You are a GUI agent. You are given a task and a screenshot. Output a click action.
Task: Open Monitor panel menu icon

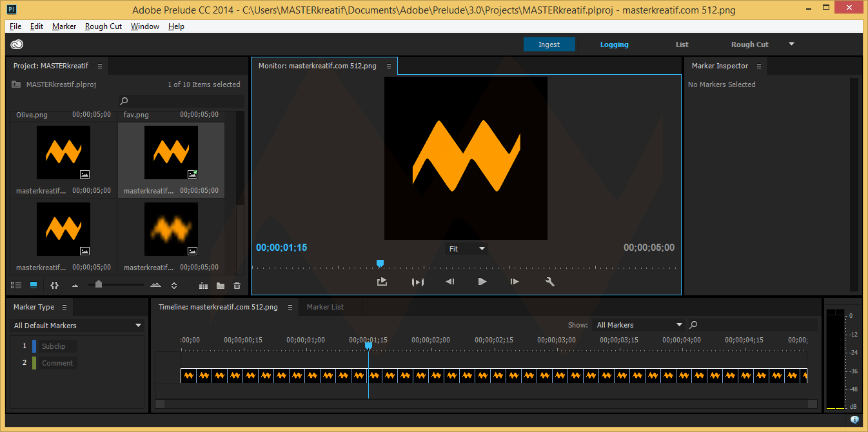389,66
